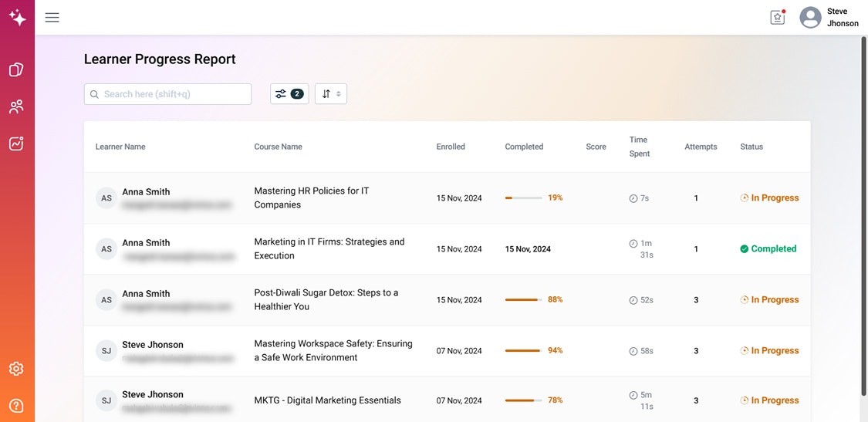Open Mastering HR Policies for IT Companies

[x=312, y=197]
